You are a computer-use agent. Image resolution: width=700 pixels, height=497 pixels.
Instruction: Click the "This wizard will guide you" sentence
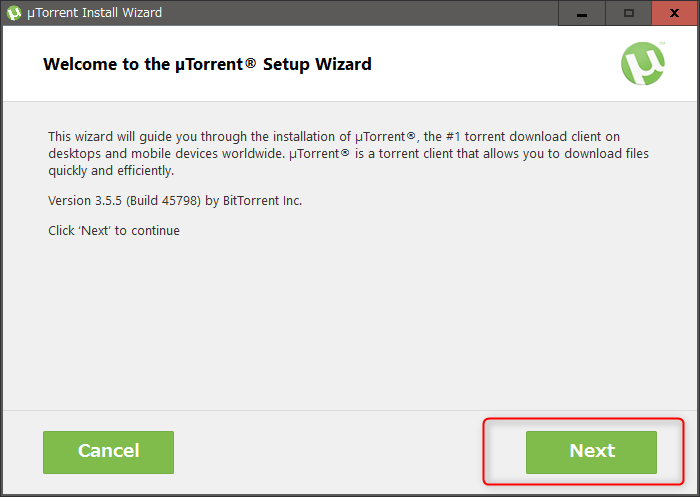[x=128, y=136]
